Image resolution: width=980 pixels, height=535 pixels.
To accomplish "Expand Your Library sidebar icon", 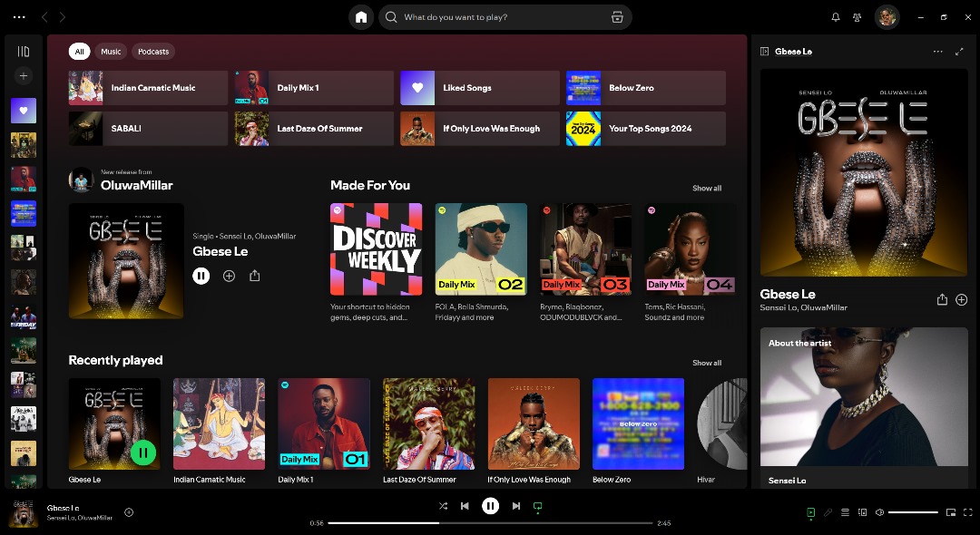I will click(x=23, y=51).
